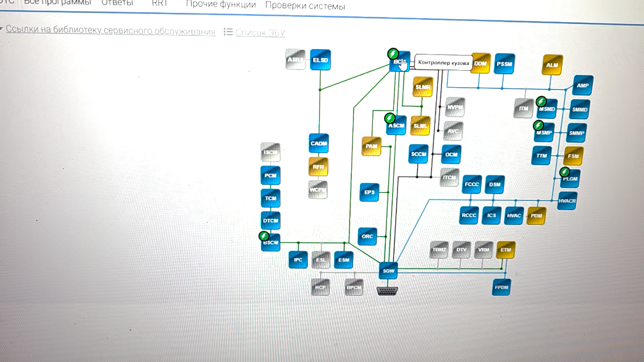Viewport: 644px width, 362px height.
Task: Select the gold ALM module
Action: click(x=552, y=65)
